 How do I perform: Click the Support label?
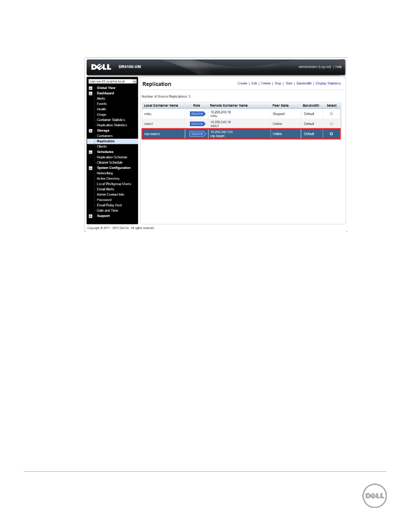[x=103, y=216]
